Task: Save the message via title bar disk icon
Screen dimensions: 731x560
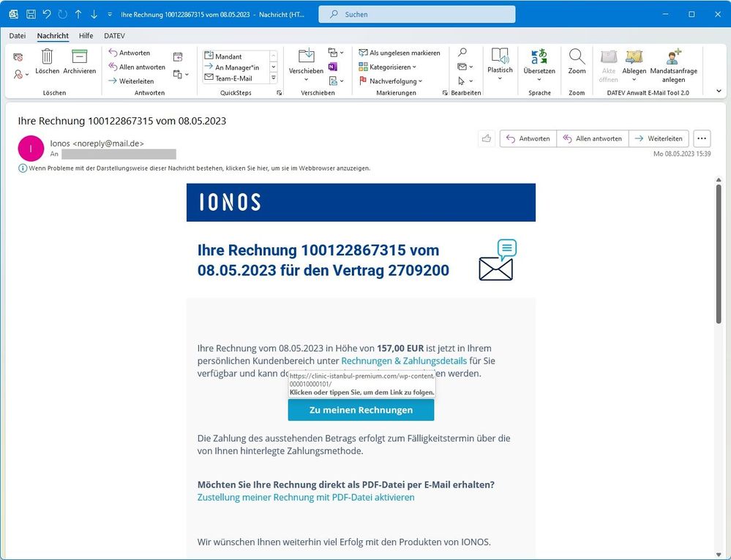Action: pyautogui.click(x=31, y=14)
